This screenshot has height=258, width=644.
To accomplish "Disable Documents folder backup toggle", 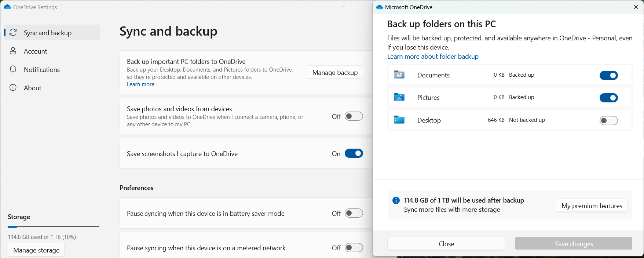I will [x=608, y=75].
